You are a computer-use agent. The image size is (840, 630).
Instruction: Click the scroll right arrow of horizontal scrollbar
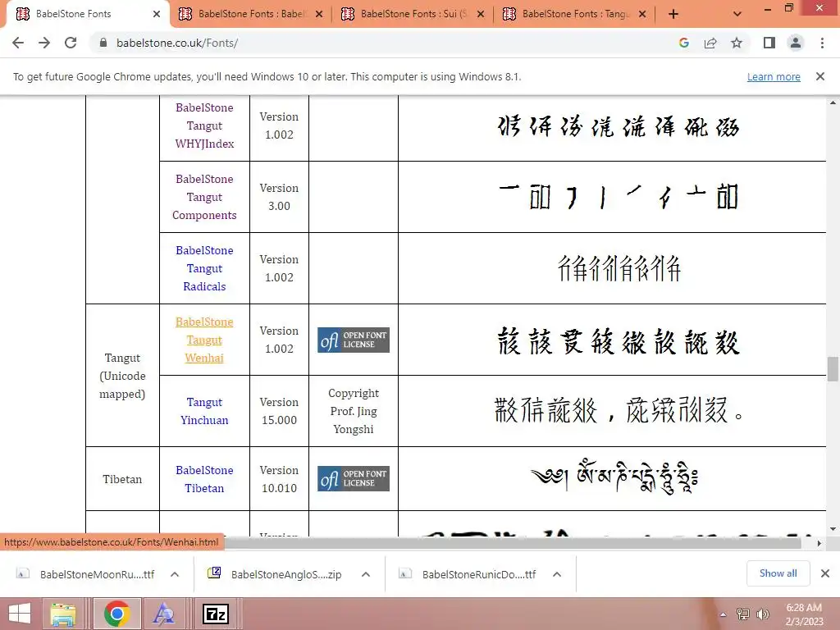coord(819,543)
